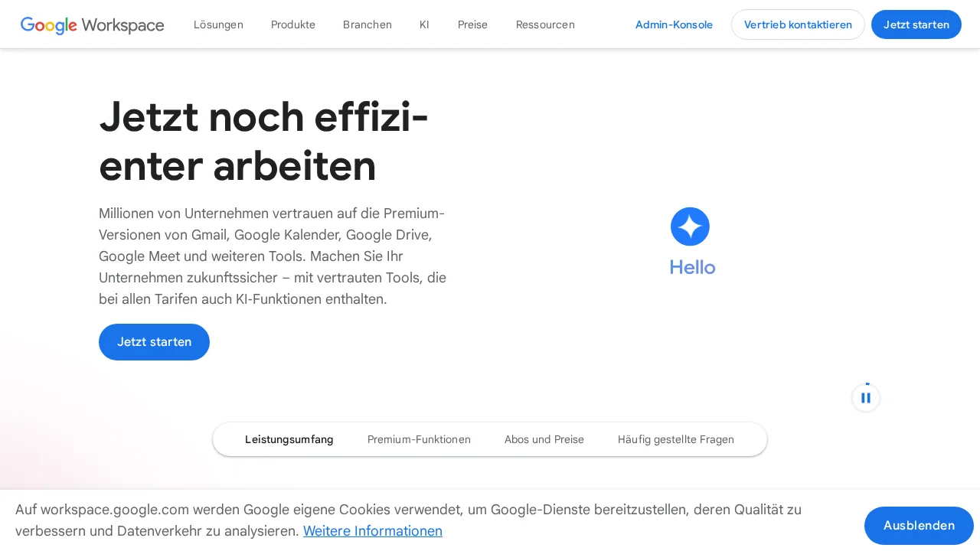This screenshot has width=980, height=551.
Task: Switch to the Premium-Funktionen tab
Action: click(x=419, y=439)
